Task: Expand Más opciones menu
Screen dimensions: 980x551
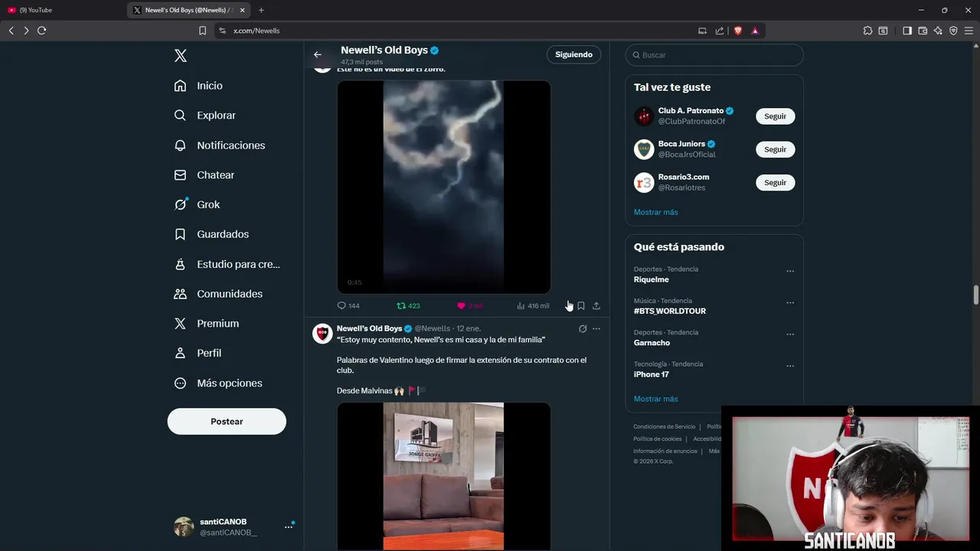Action: [x=218, y=383]
